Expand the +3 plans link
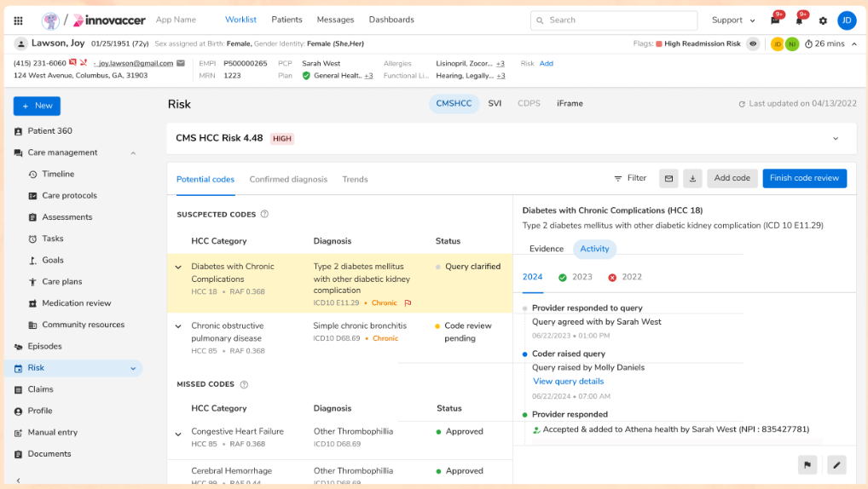The width and height of the screenshot is (868, 489). (368, 76)
